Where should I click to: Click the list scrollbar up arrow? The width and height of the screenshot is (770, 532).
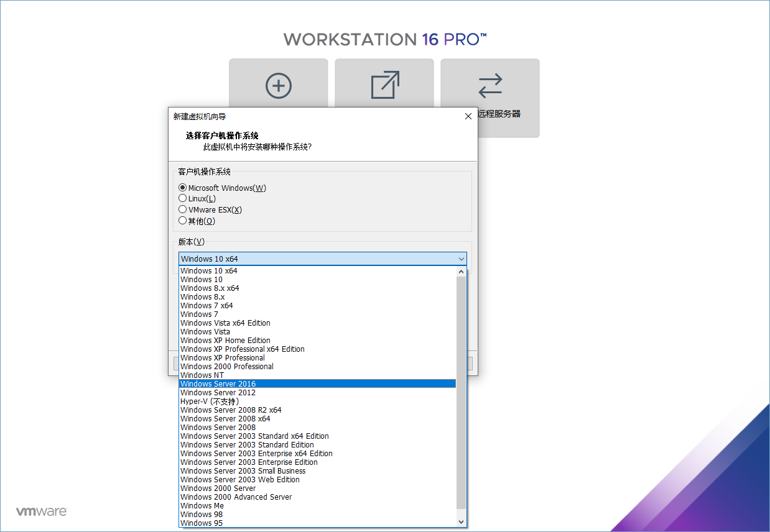tap(461, 272)
